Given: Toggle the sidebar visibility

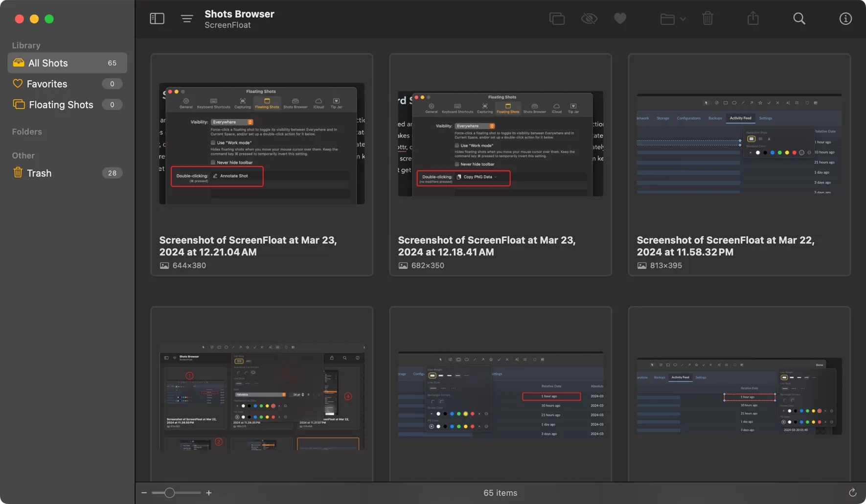Looking at the screenshot, I should 157,18.
